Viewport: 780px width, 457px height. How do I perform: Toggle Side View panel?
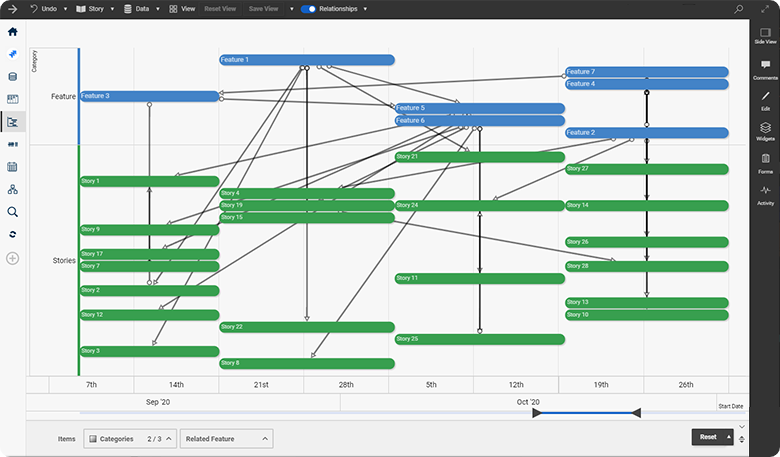(x=765, y=36)
